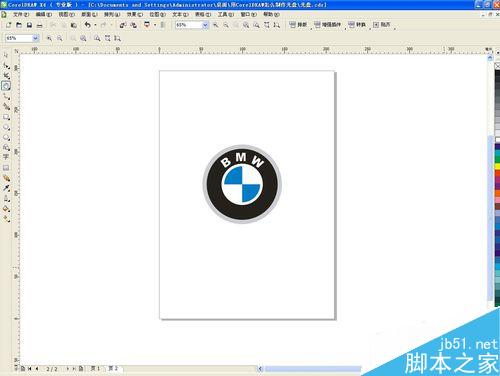Click the BMW logo on the canvas
Image resolution: width=500 pixels, height=376 pixels.
pyautogui.click(x=242, y=184)
